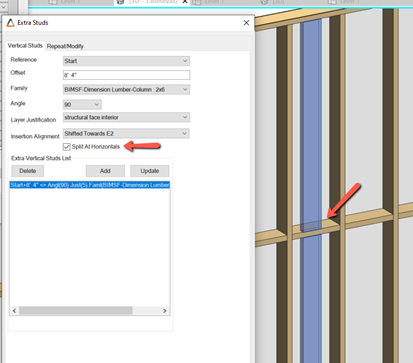Screen dimensions: 413x363
Task: Expand the Layer Justification dropdown
Action: pos(126,117)
